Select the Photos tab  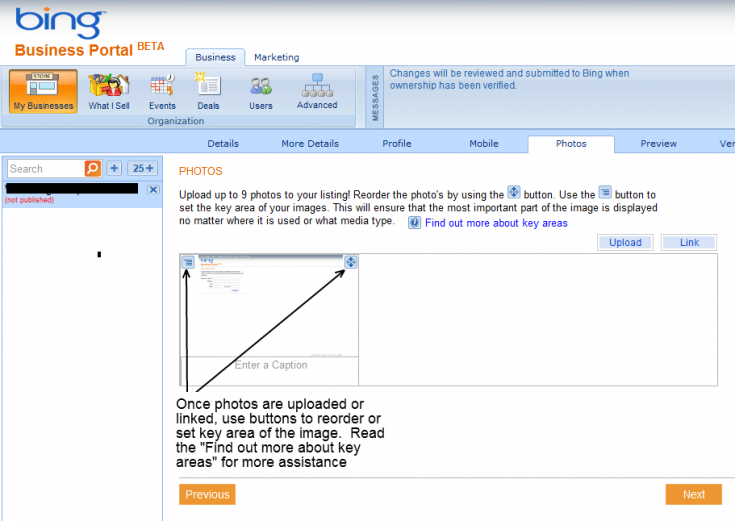(571, 143)
